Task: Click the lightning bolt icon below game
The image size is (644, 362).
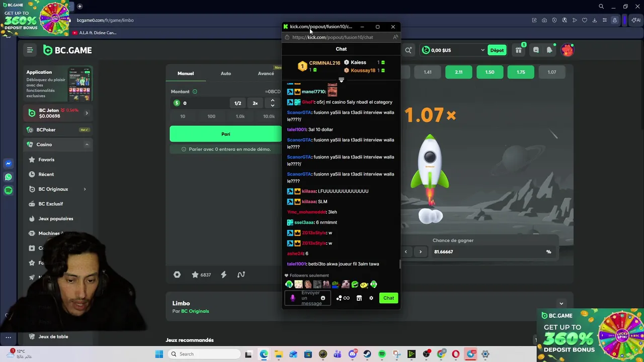Action: [x=223, y=275]
